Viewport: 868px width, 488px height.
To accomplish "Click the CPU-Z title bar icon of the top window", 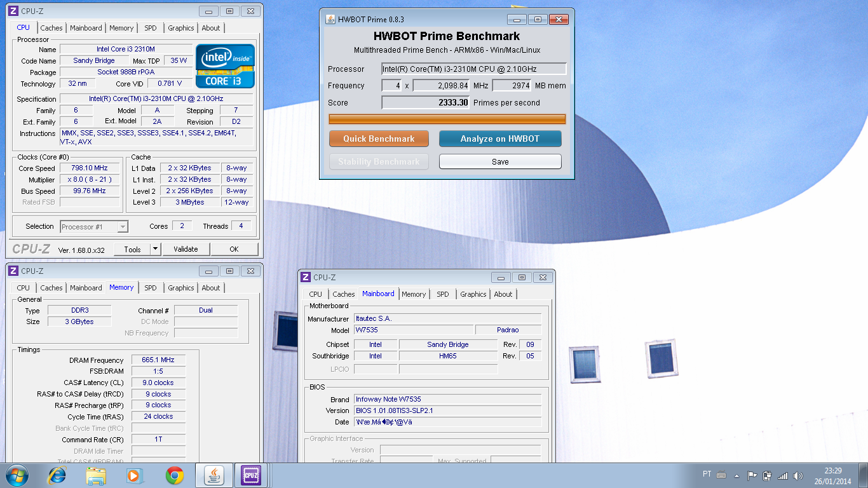I will pyautogui.click(x=13, y=11).
